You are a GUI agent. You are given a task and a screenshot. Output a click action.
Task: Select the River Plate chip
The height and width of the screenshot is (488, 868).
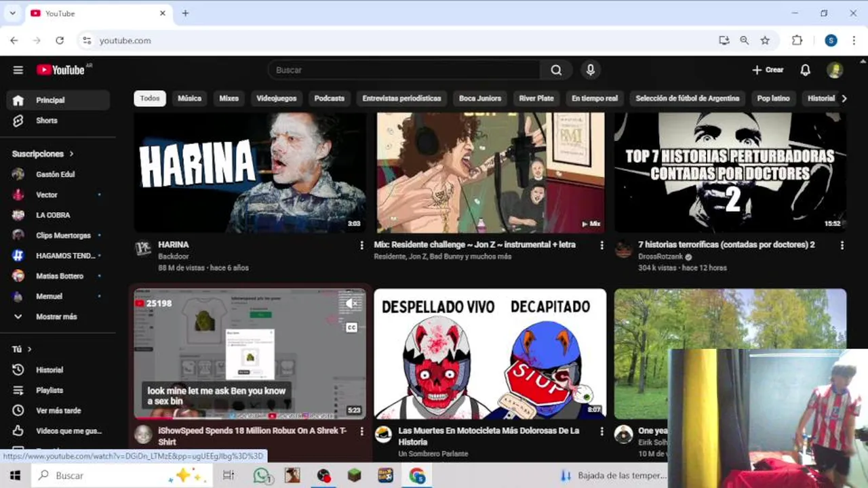536,98
